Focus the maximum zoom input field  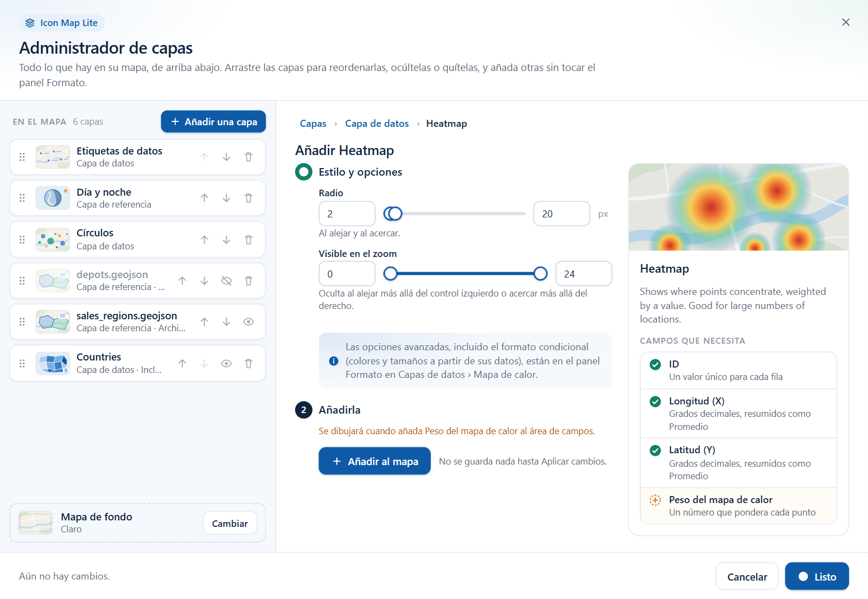tap(584, 274)
